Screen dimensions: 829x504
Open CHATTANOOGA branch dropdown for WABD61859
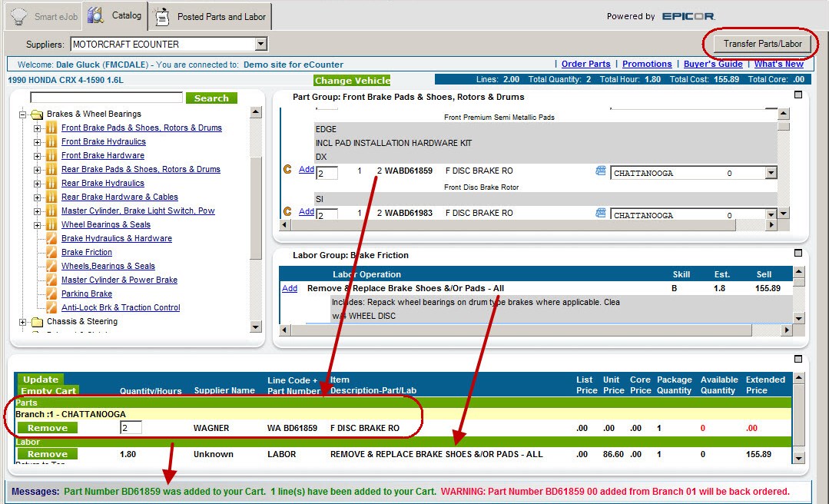(x=771, y=174)
